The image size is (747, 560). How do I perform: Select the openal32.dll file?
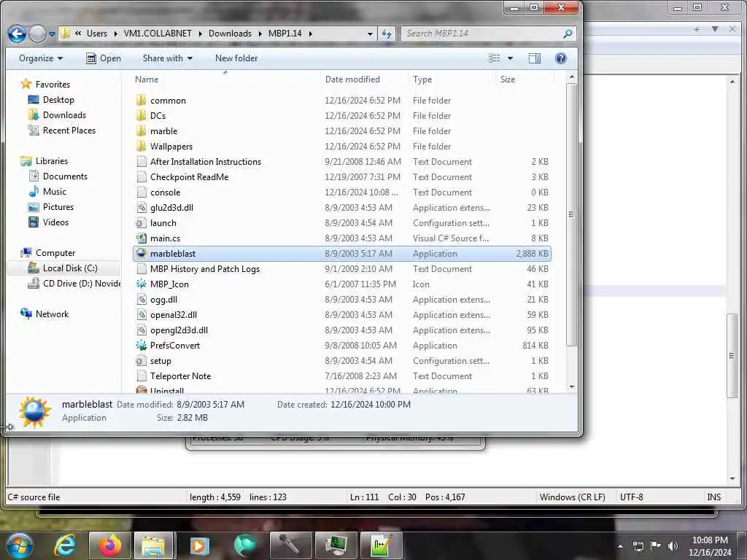click(x=174, y=314)
